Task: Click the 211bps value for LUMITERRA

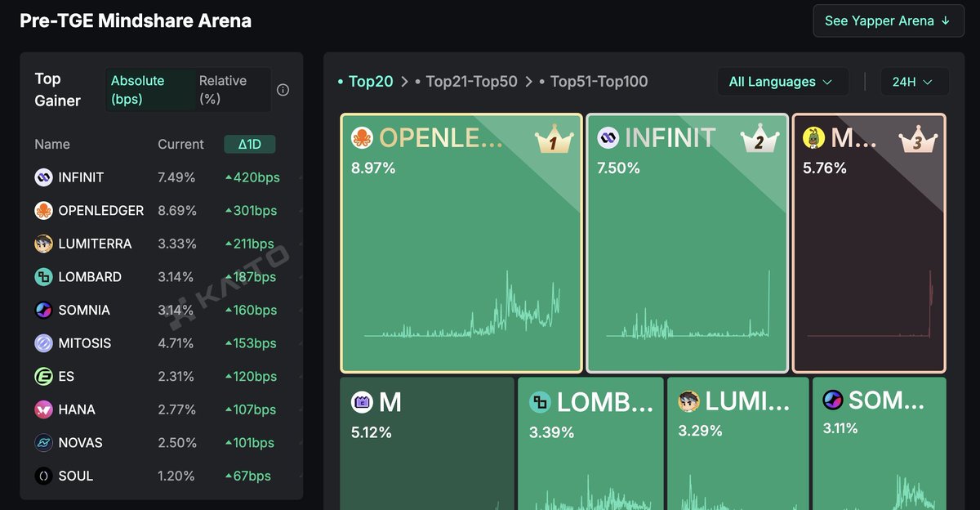Action: 249,244
